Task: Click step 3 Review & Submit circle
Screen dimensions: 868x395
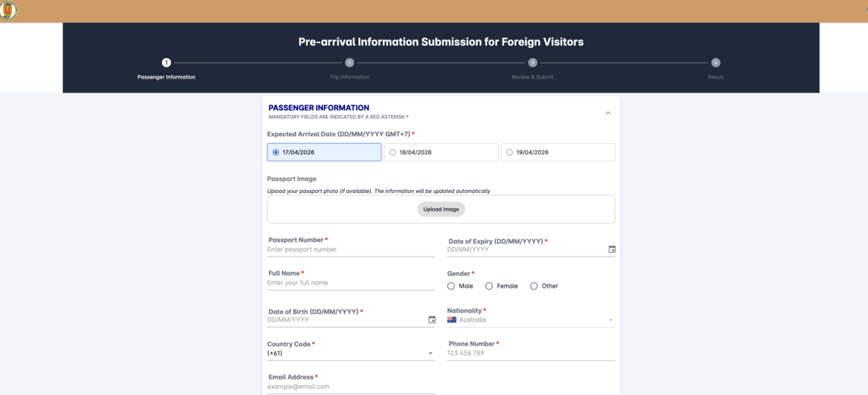Action: 533,63
